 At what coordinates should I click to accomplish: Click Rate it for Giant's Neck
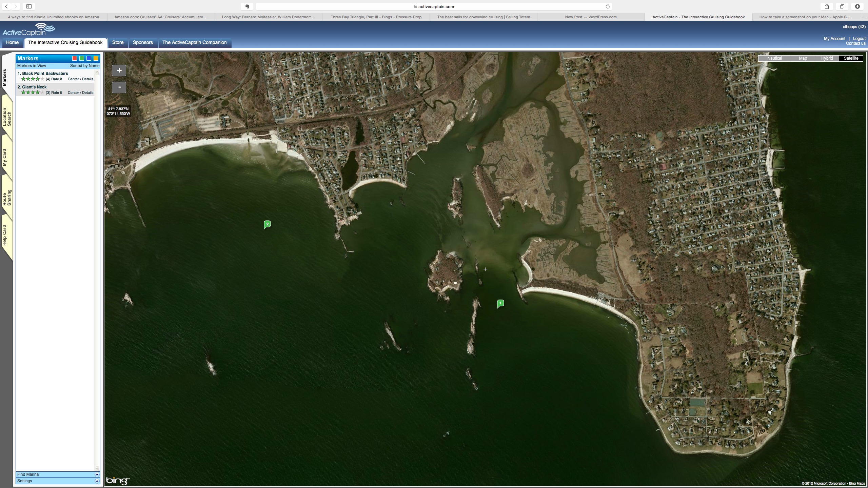[x=56, y=93]
